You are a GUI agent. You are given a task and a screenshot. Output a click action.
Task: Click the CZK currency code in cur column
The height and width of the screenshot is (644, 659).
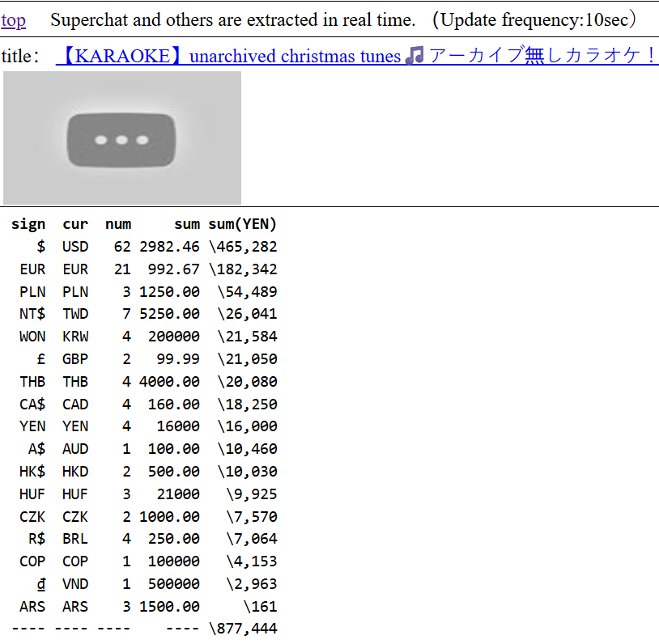(x=75, y=517)
